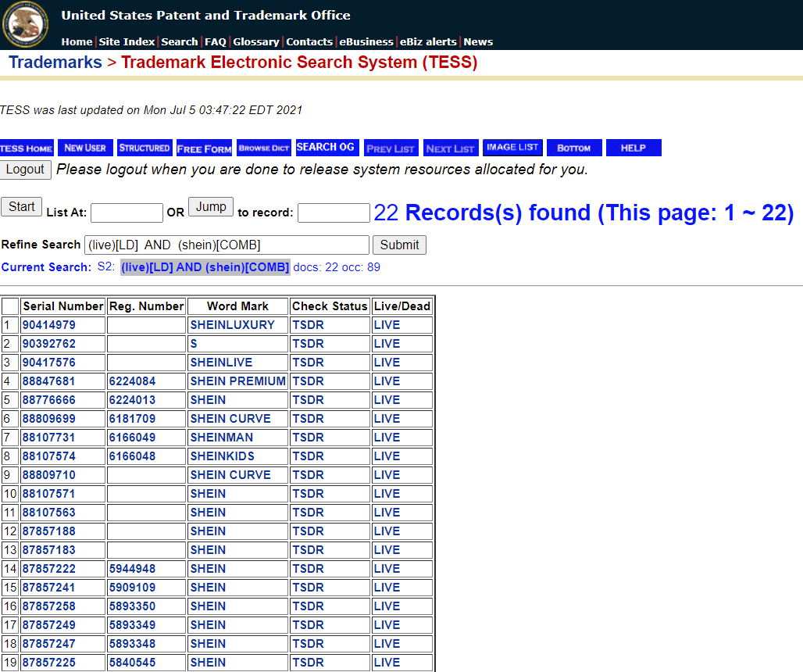This screenshot has width=803, height=672.
Task: Check TSDR status for 88776666
Action: tap(308, 400)
